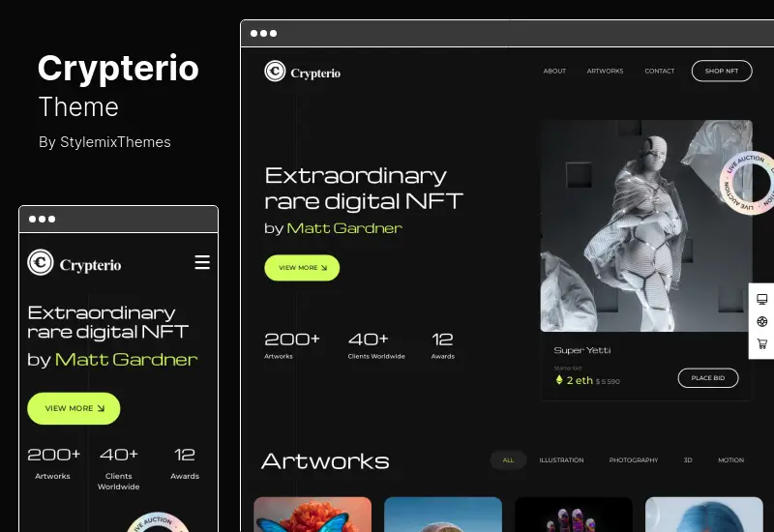This screenshot has height=532, width=774.
Task: Click the 12 Awards stat in mobile preview
Action: [185, 463]
